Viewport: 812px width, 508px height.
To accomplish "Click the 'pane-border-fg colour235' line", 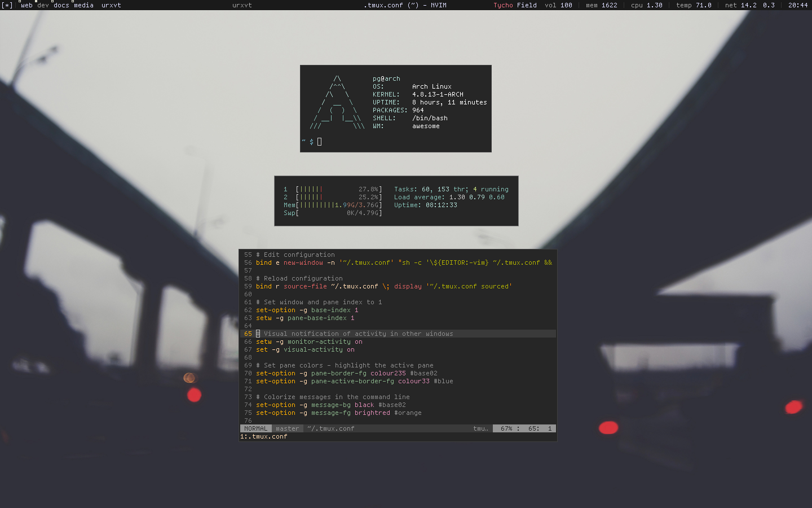I will click(x=347, y=373).
